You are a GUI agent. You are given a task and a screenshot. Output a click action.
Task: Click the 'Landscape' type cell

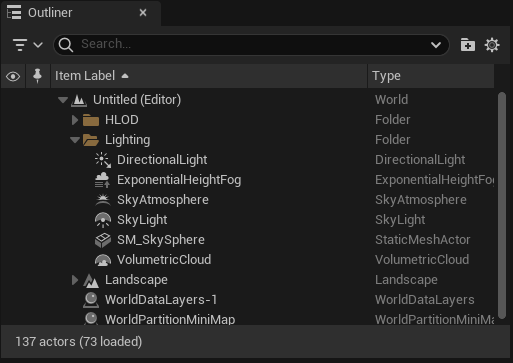click(406, 280)
